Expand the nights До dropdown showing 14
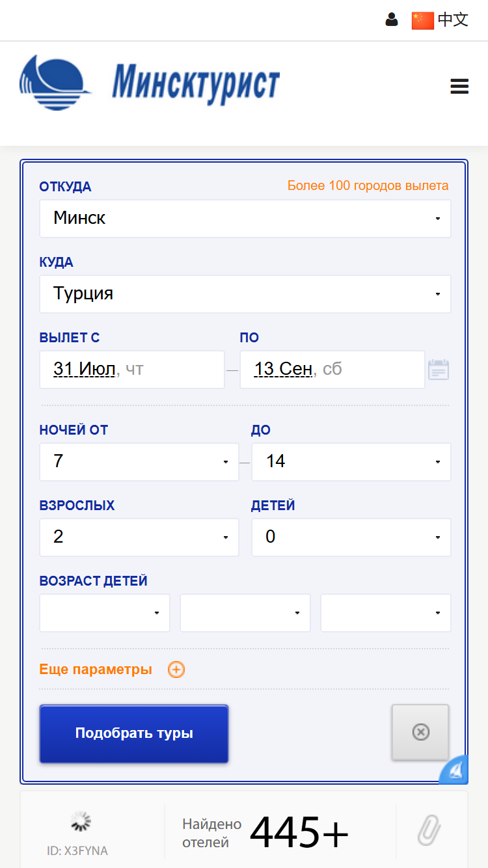 [351, 462]
